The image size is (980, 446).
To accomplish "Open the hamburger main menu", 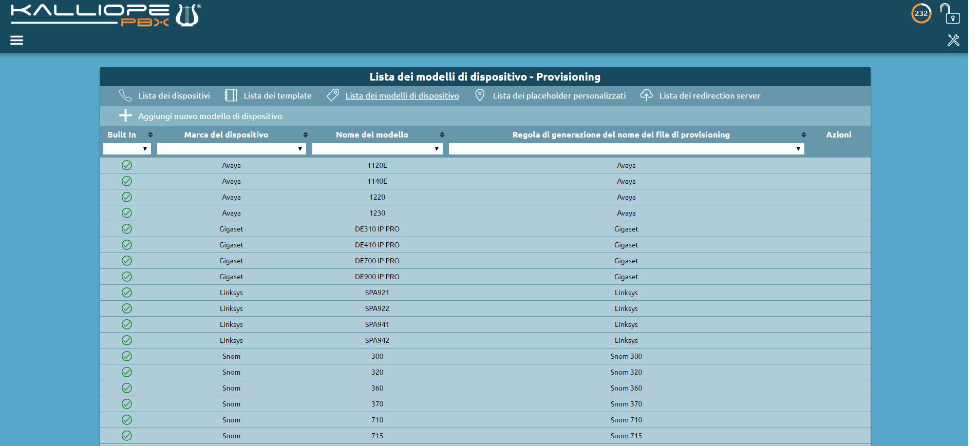I will tap(16, 40).
